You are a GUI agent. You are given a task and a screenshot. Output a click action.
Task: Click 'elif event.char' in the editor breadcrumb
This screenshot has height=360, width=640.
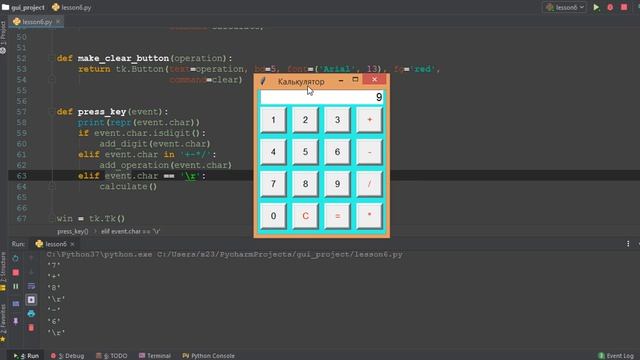click(x=131, y=231)
